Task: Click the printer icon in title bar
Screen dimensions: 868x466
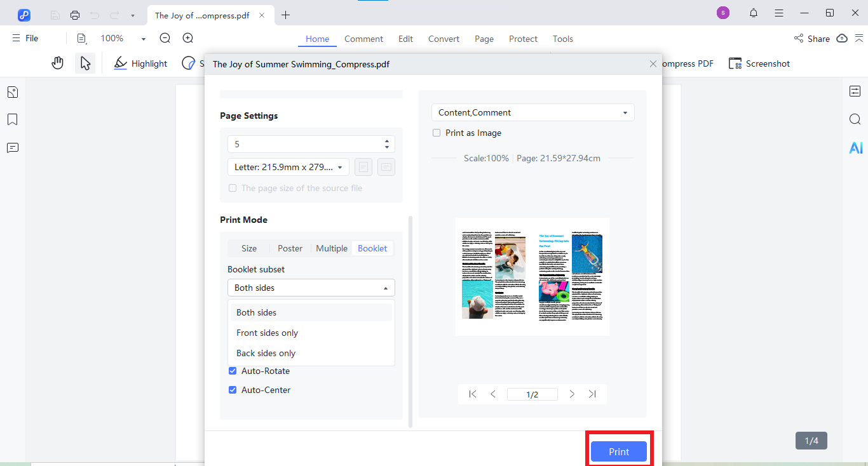Action: coord(75,15)
